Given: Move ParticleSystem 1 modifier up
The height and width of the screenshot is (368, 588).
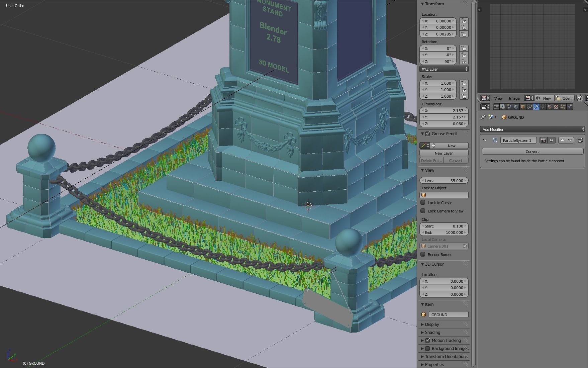Looking at the screenshot, I should [562, 140].
